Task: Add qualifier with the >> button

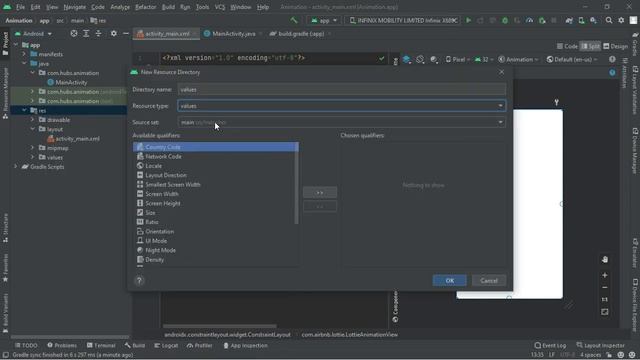Action: pyautogui.click(x=320, y=192)
